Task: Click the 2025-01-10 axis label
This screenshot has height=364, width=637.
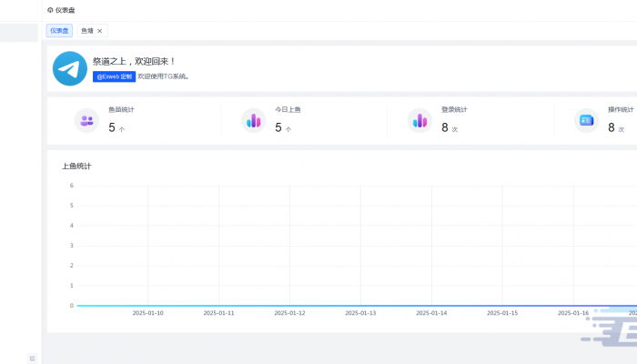Action: pyautogui.click(x=147, y=313)
